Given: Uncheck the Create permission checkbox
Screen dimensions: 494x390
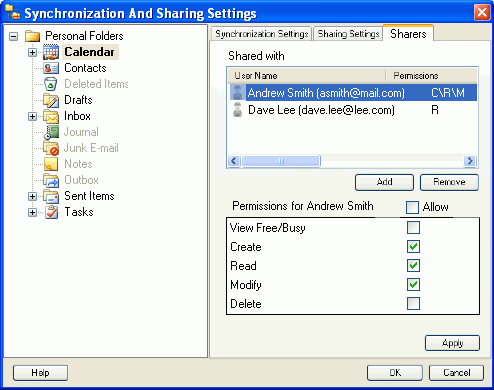Looking at the screenshot, I should 413,247.
